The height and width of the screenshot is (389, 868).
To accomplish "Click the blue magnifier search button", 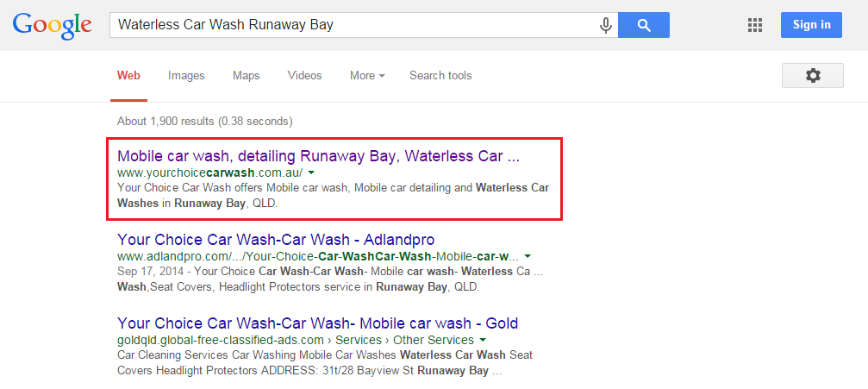I will pyautogui.click(x=644, y=25).
